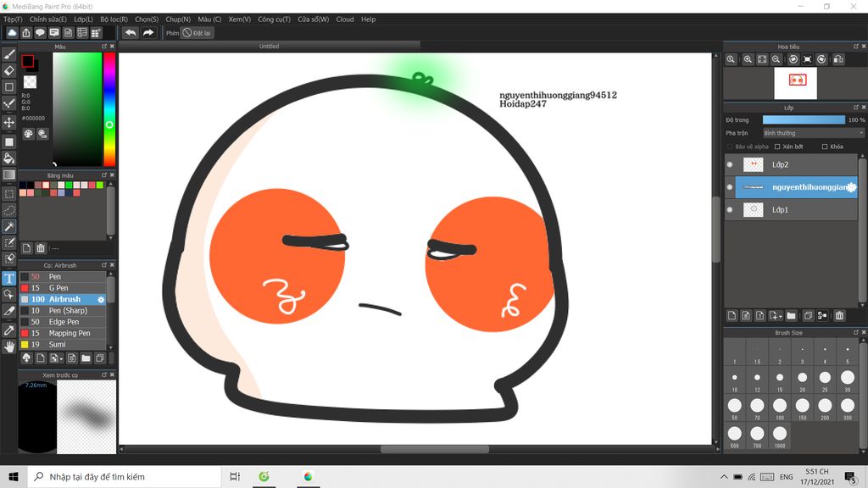Duplicate layer icon in Layer panel
Screen dimensions: 868x488
tap(808, 315)
